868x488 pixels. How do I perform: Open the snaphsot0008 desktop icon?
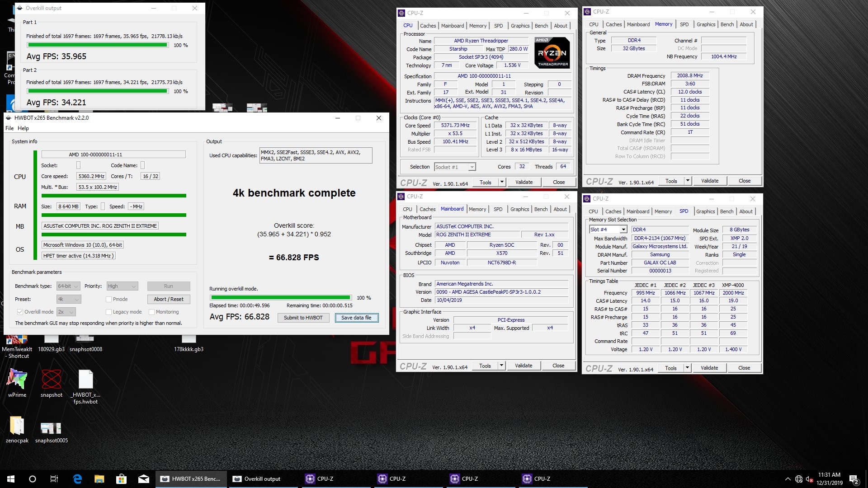point(86,344)
